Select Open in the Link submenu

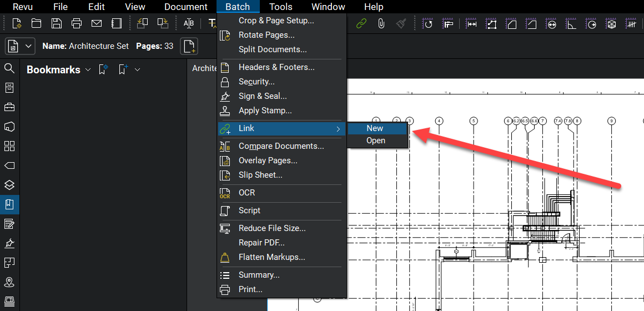click(x=378, y=141)
